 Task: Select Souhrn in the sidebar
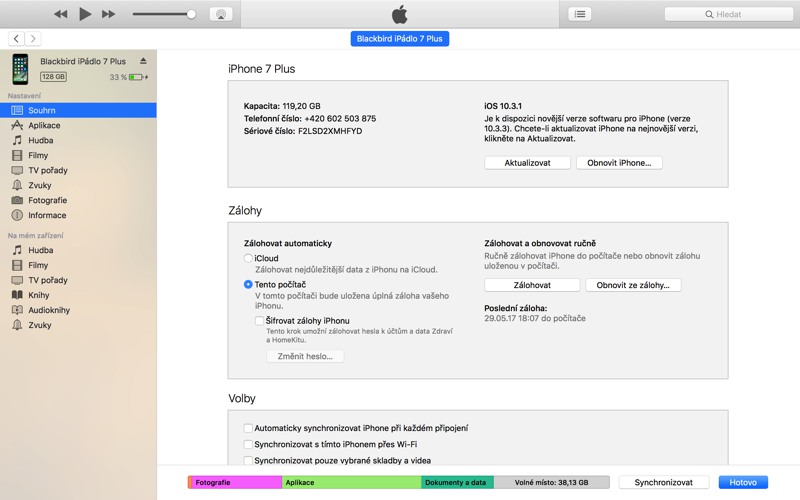(78, 110)
